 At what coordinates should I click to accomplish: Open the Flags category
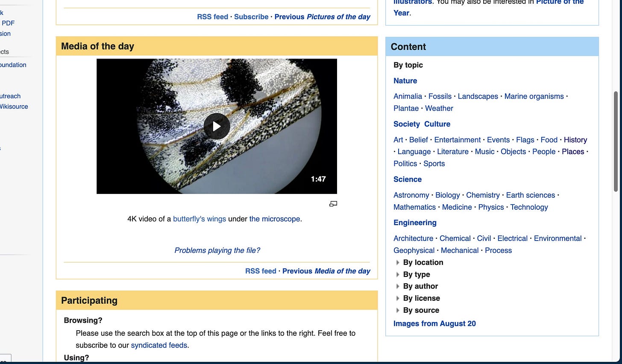point(525,140)
